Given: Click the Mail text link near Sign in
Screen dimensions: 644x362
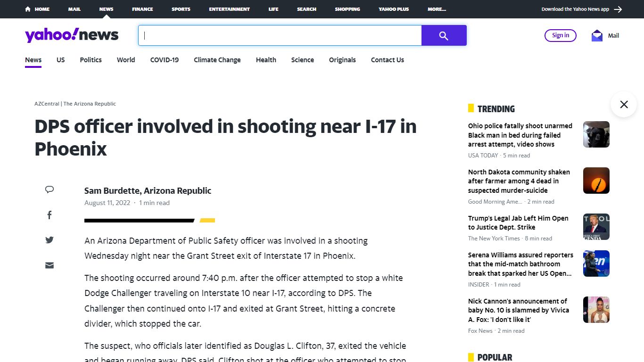Looking at the screenshot, I should tap(613, 35).
